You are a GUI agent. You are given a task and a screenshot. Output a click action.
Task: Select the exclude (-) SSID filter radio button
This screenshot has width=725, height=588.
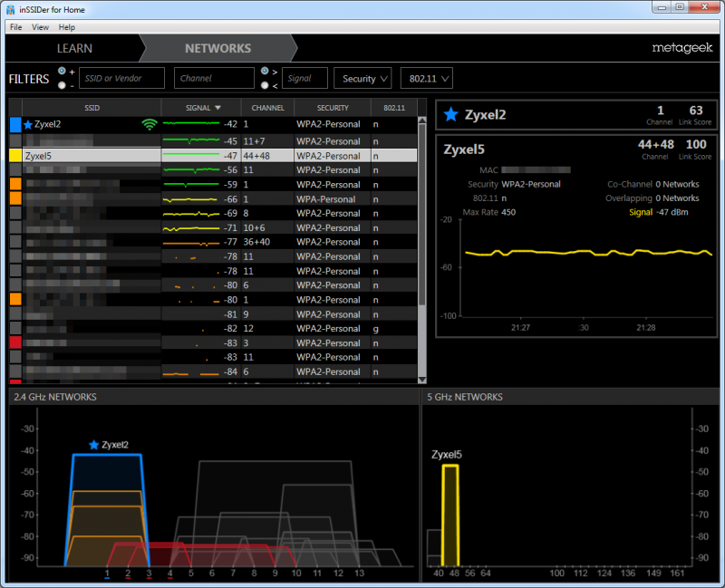click(x=62, y=85)
